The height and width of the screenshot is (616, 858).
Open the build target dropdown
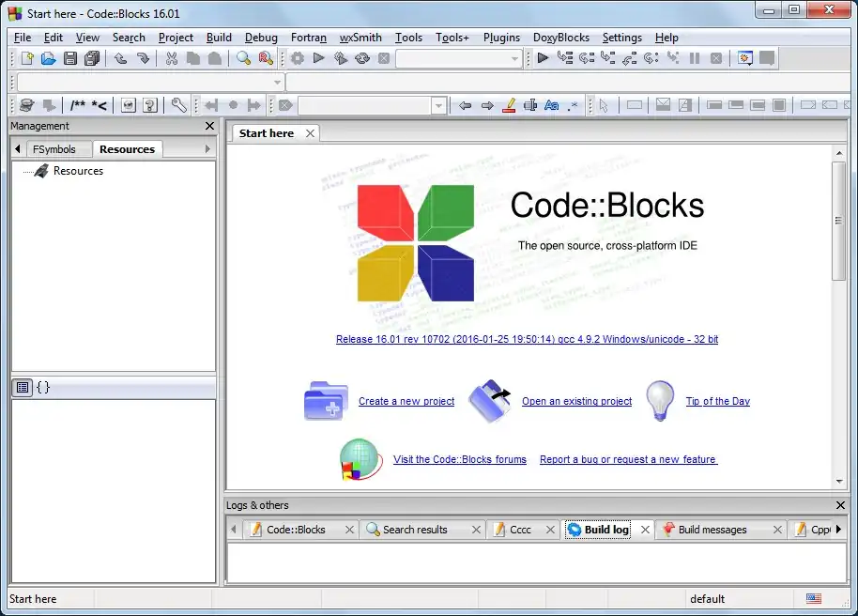(x=514, y=58)
